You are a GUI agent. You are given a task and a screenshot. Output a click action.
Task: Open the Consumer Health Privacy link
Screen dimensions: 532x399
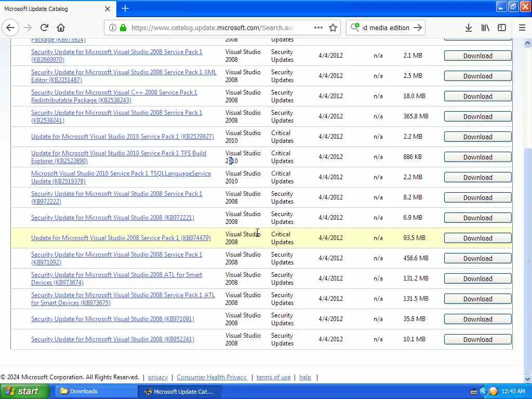point(212,377)
